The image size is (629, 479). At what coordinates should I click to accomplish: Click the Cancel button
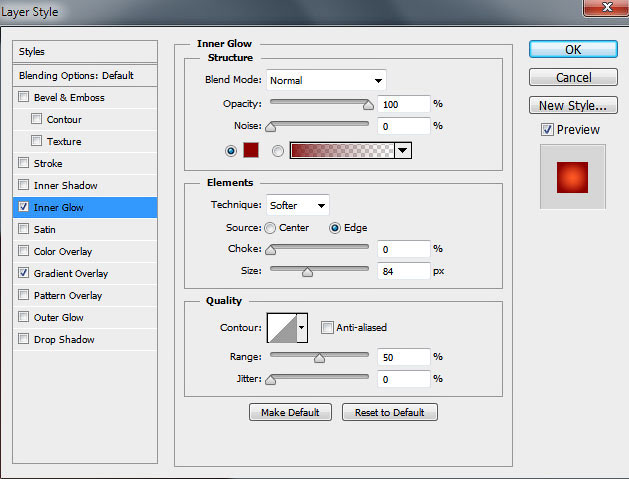573,77
